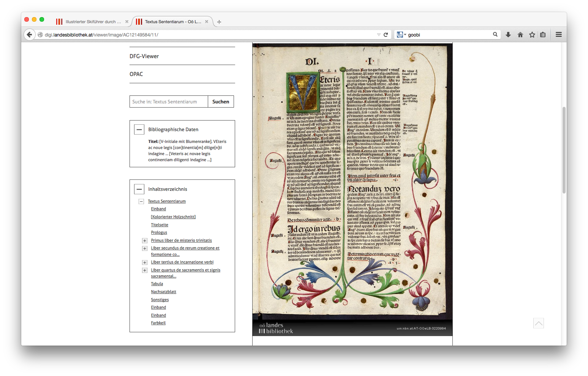Open the Kolorierter Holzschnitt link
Screen dimensions: 588x376
pyautogui.click(x=173, y=217)
